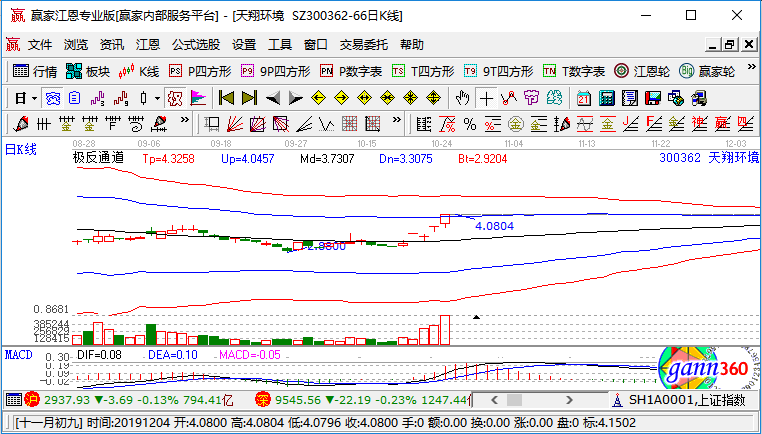This screenshot has height=434, width=762.
Task: Click yellow diamond with double horizontal arrow
Action: pyautogui.click(x=364, y=99)
